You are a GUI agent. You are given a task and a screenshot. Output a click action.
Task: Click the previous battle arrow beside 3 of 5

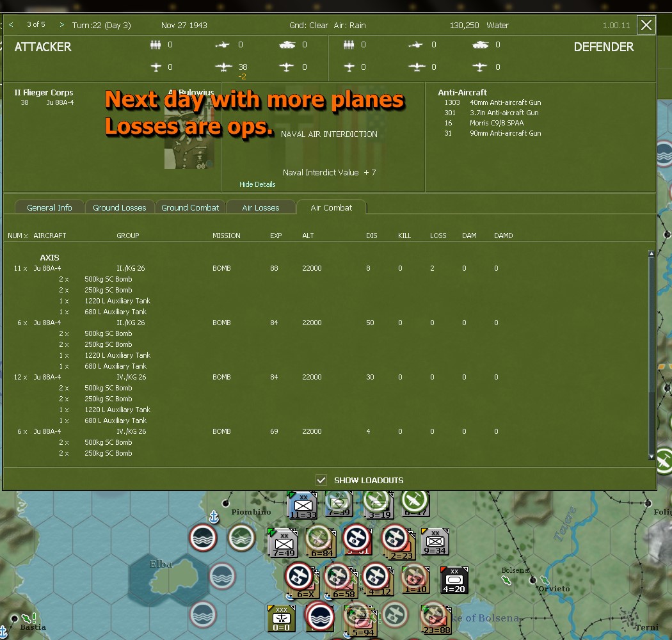10,25
